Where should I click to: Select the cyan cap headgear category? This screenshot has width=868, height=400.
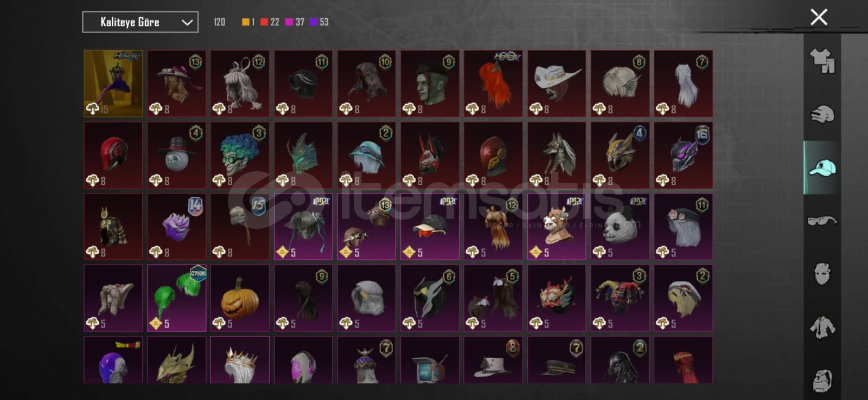click(822, 167)
